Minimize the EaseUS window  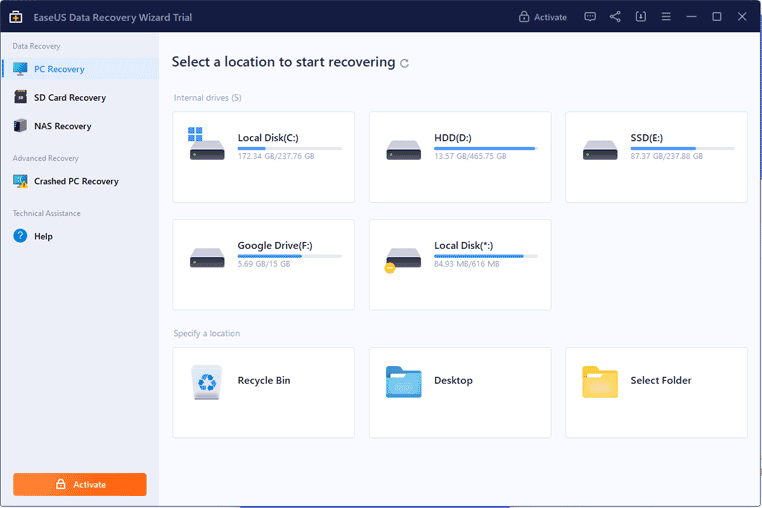click(x=692, y=17)
